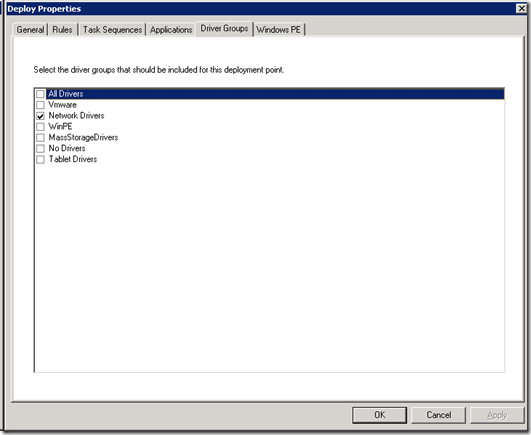Go to the Task Sequences tab
The image size is (531, 435).
[x=112, y=30]
